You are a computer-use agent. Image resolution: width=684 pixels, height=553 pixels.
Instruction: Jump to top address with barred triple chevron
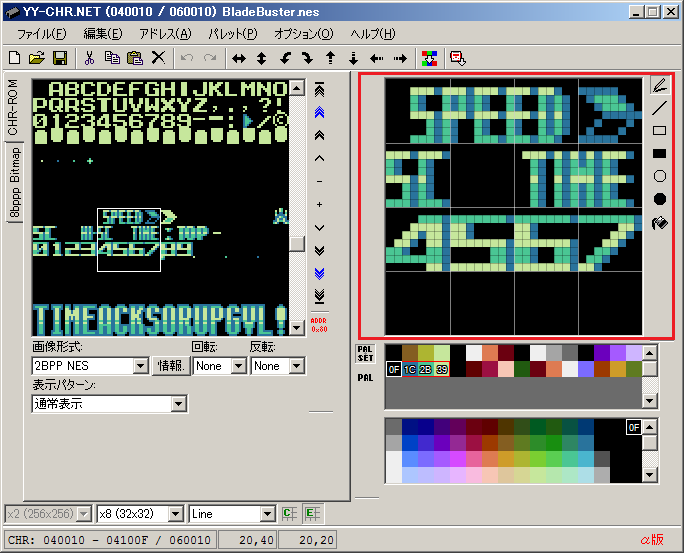(x=319, y=89)
